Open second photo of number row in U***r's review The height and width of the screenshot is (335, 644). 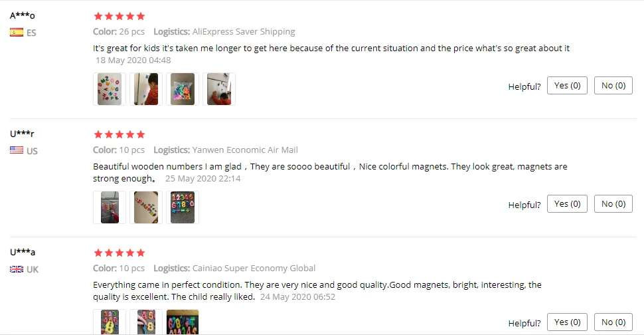click(x=146, y=207)
